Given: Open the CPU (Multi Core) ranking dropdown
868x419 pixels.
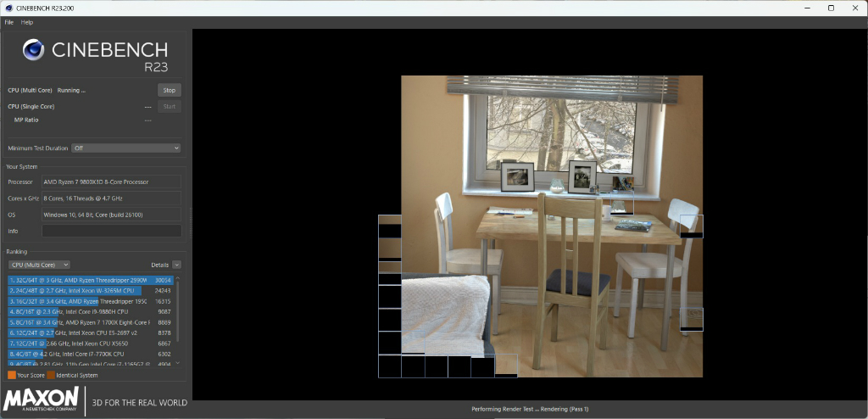Looking at the screenshot, I should (39, 265).
